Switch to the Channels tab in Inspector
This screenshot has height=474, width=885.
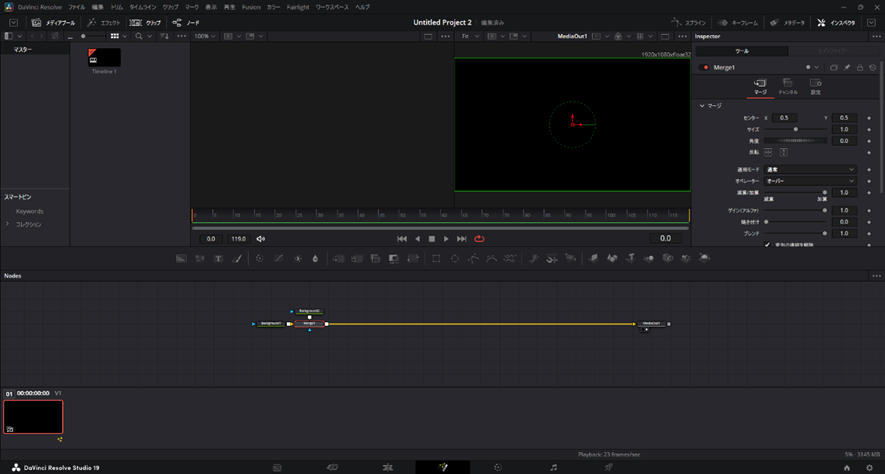[x=788, y=86]
